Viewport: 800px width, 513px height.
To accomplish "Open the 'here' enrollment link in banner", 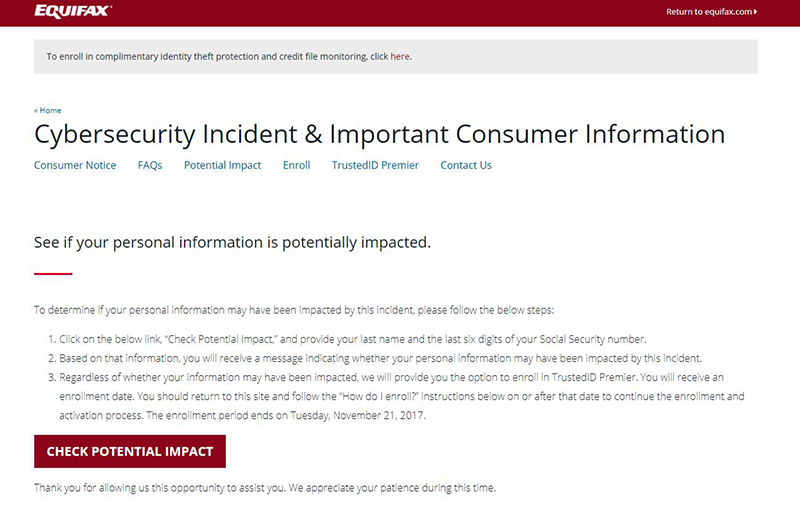I will [400, 56].
